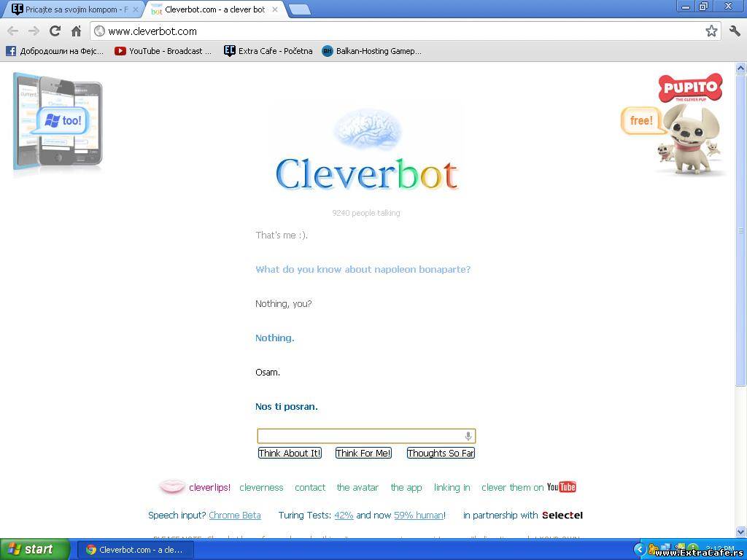Screen dimensions: 747x560
Task: Click the vertical scrollbar thumb
Action: click(x=741, y=230)
